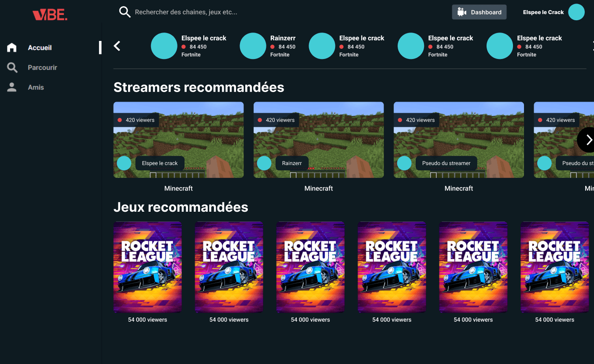Open Elspee le crack's Minecraft stream thumbnail
Image resolution: width=594 pixels, height=364 pixels.
tap(178, 140)
